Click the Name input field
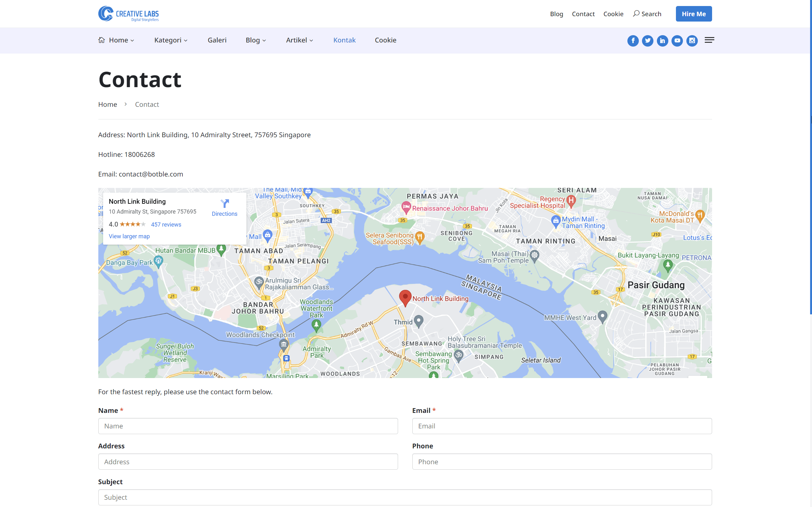The height and width of the screenshot is (507, 812). pyautogui.click(x=248, y=426)
